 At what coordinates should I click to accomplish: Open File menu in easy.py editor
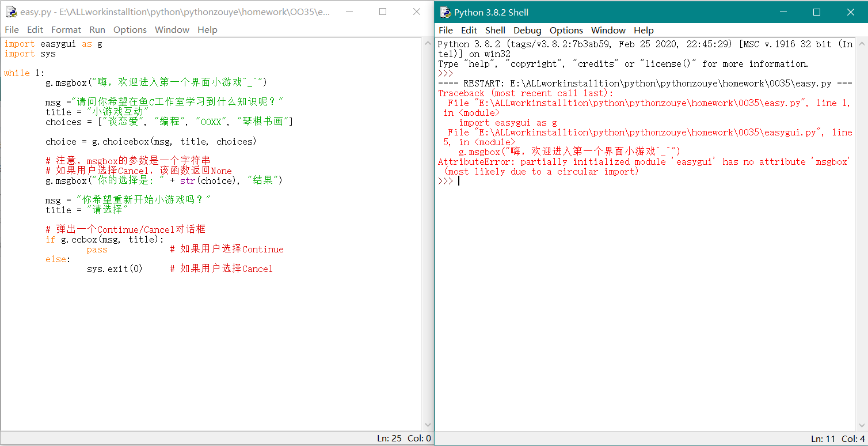pos(12,29)
